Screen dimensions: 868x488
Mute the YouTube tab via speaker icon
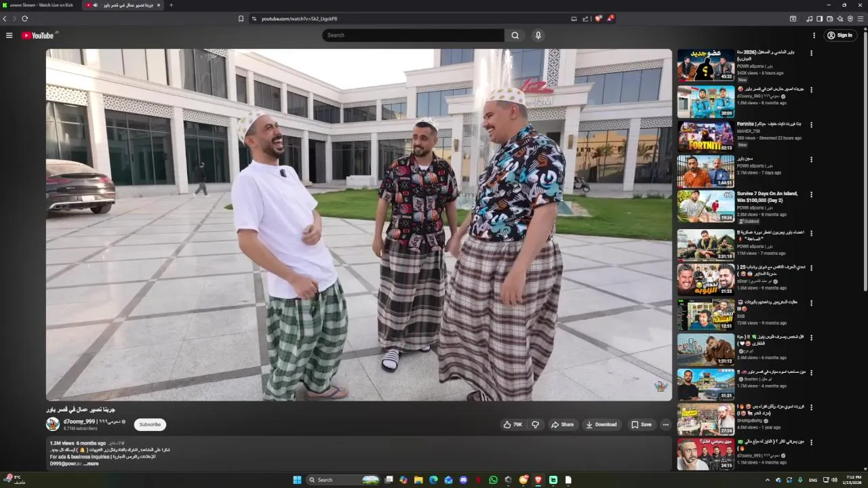coord(95,5)
